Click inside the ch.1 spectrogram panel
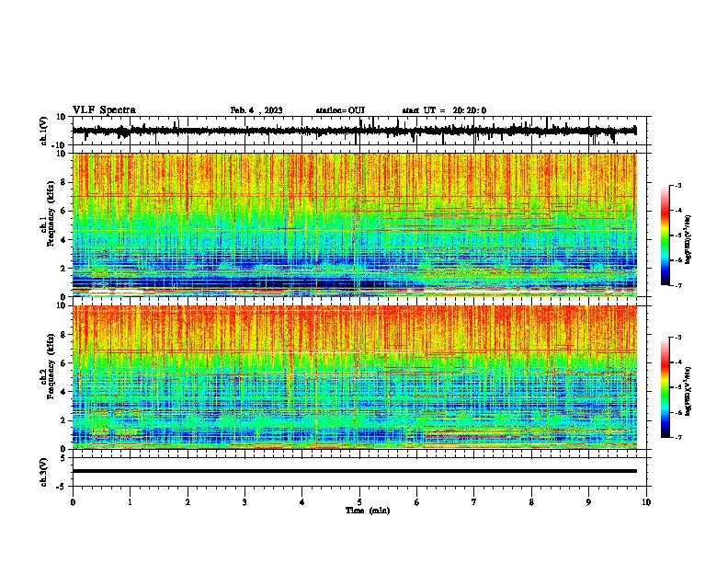The width and height of the screenshot is (728, 563). 354,224
